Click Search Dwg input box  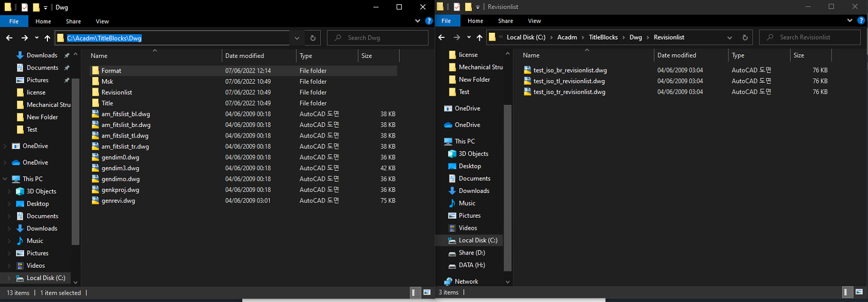coord(378,38)
